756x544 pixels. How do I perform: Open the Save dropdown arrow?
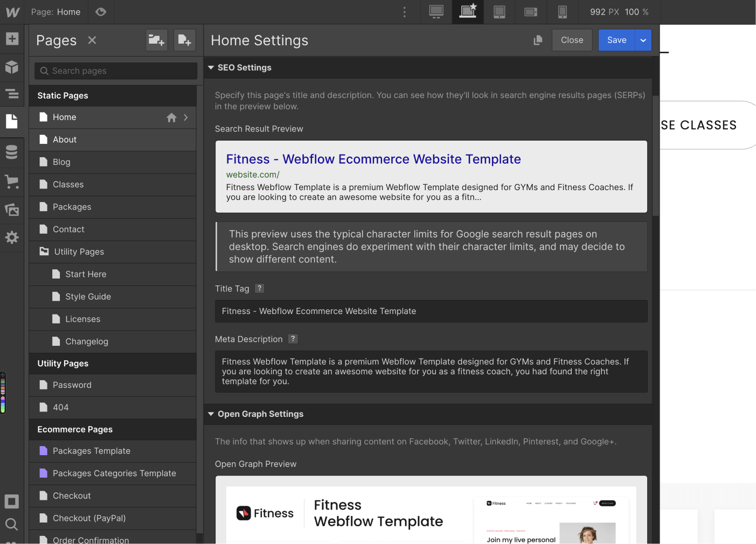[x=643, y=40]
